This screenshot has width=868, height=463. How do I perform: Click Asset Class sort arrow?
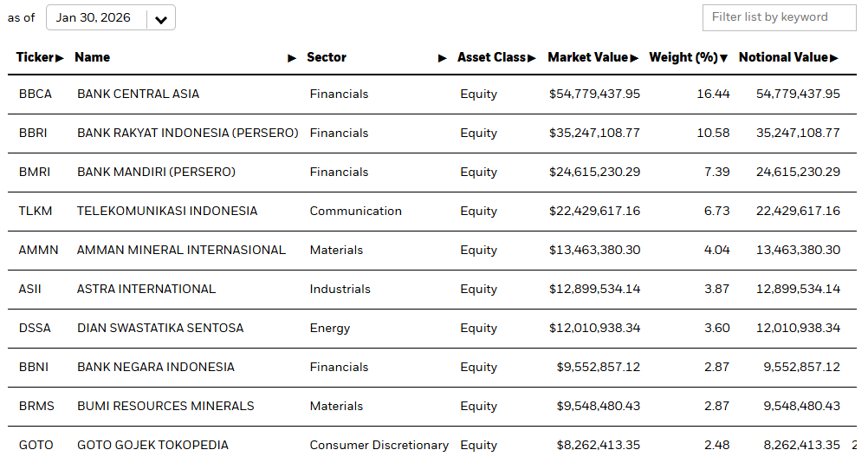pos(532,58)
